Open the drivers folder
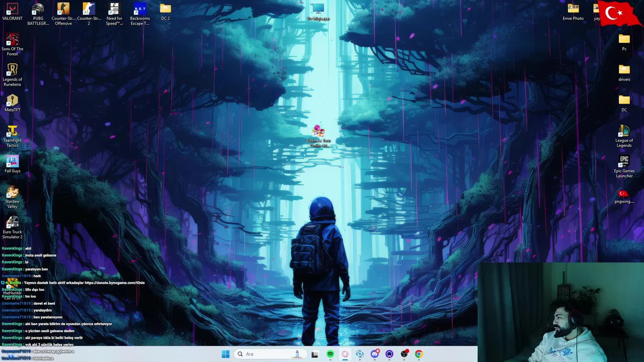Screen dimensions: 644x362 coord(624,73)
